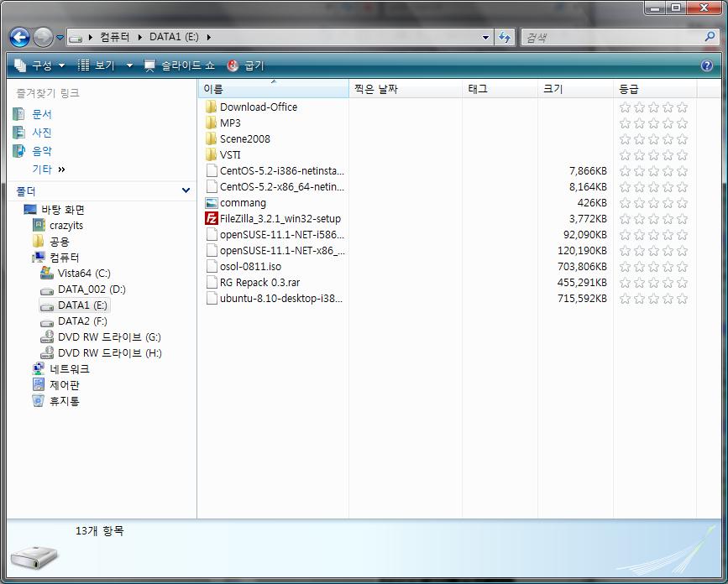
Task: Click the 컴퓨터 breadcrumb in address bar
Action: pos(115,37)
